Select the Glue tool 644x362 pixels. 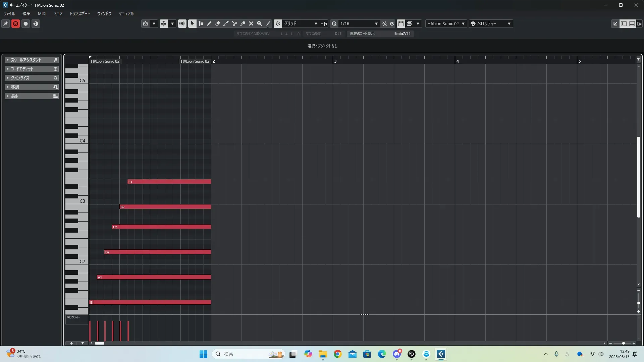click(243, 23)
